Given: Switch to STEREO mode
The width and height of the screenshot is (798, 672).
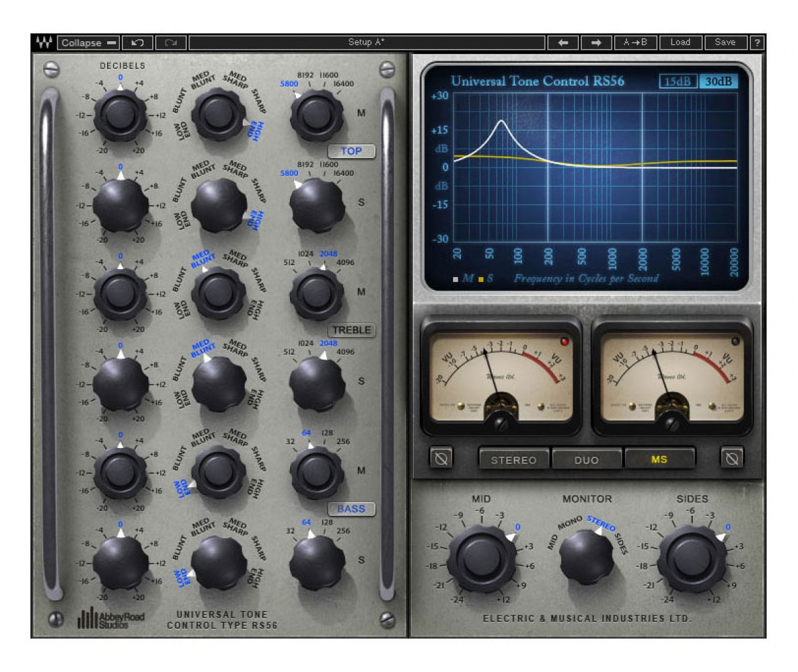Looking at the screenshot, I should click(x=513, y=459).
